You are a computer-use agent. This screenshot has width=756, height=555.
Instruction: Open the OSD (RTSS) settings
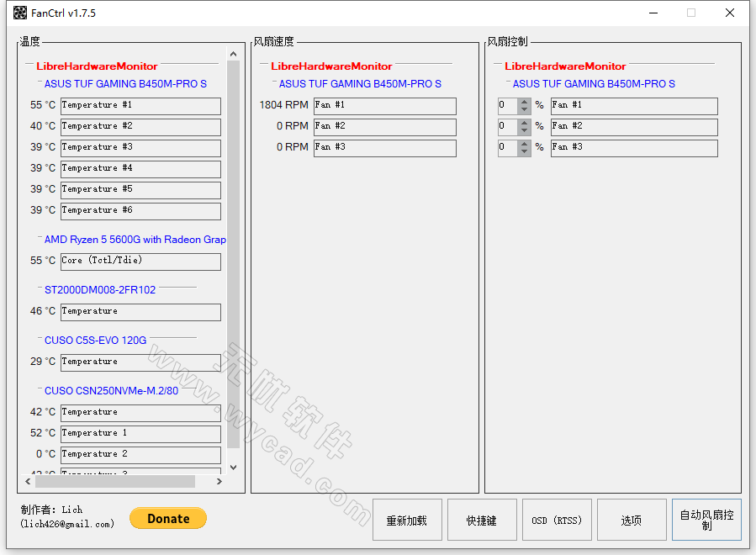coord(557,521)
